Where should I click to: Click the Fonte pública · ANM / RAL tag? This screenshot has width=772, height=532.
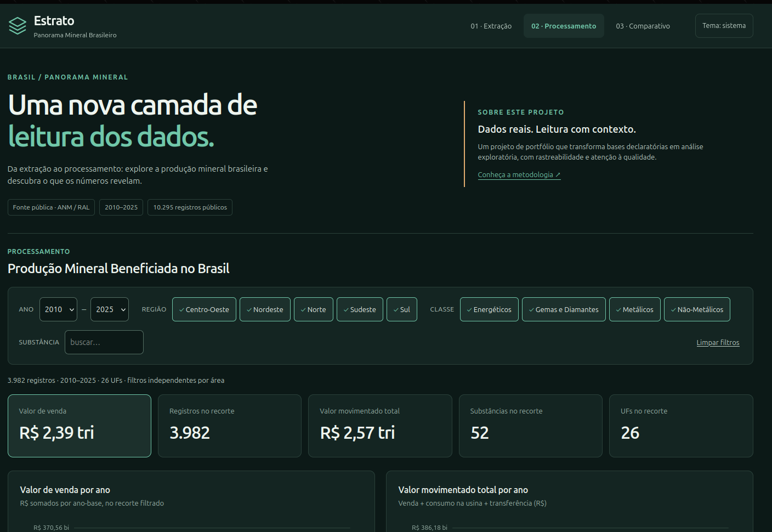coord(51,207)
